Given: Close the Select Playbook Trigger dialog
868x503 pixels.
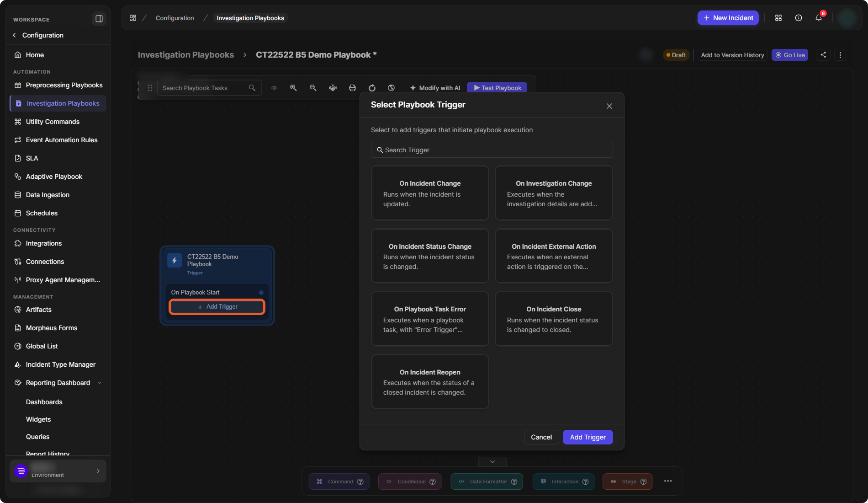Looking at the screenshot, I should point(609,106).
